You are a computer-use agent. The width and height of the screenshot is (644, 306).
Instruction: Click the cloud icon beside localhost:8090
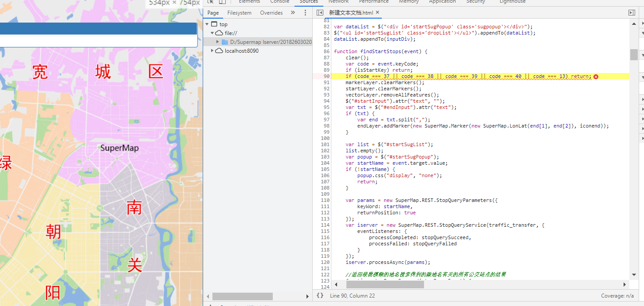point(219,51)
